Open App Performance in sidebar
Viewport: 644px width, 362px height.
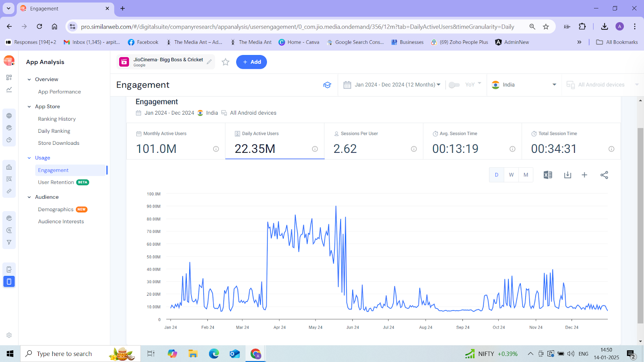(x=60, y=92)
